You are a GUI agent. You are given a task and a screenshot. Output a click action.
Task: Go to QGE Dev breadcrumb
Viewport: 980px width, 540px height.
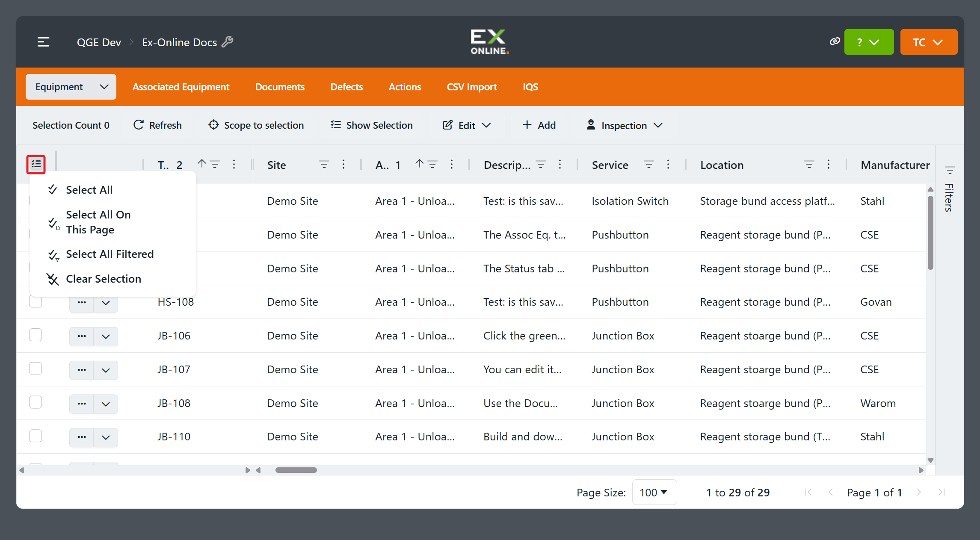[x=99, y=42]
